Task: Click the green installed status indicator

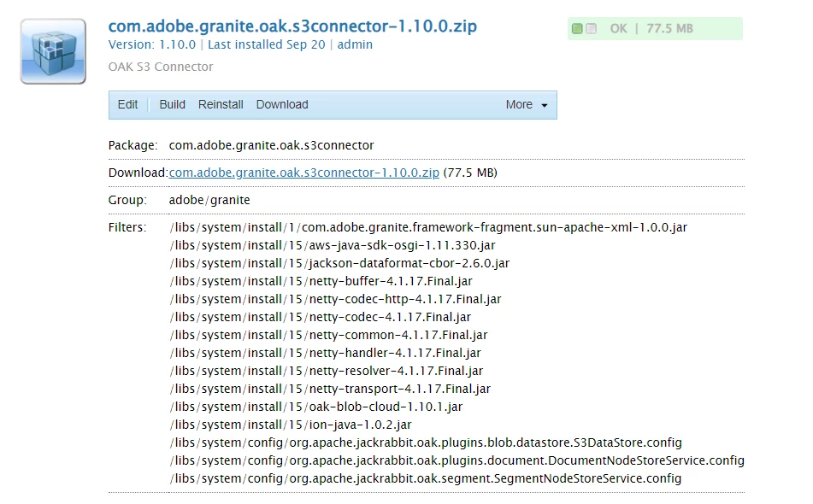Action: (576, 28)
